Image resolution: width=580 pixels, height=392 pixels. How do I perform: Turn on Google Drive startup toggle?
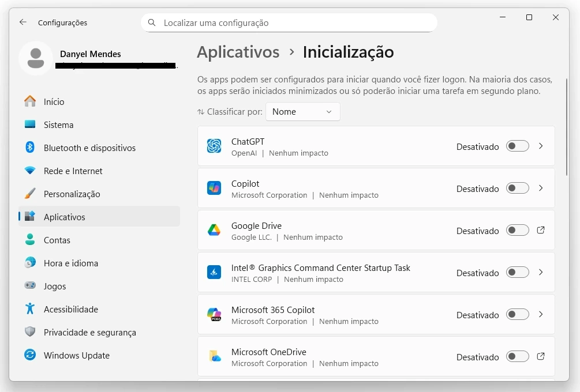tap(518, 230)
